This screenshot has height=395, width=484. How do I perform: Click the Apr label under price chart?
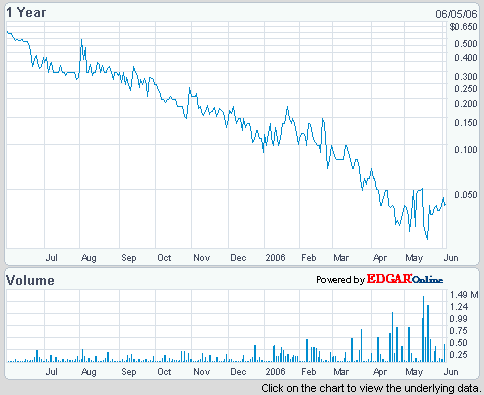click(380, 258)
